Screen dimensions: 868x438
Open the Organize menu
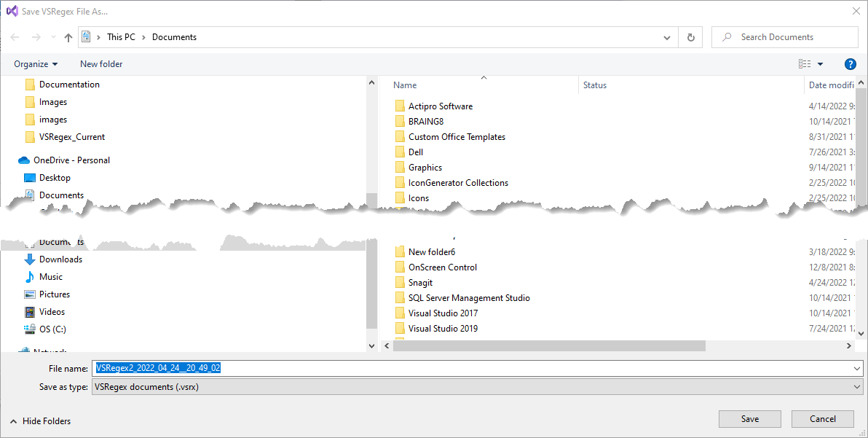pyautogui.click(x=36, y=64)
